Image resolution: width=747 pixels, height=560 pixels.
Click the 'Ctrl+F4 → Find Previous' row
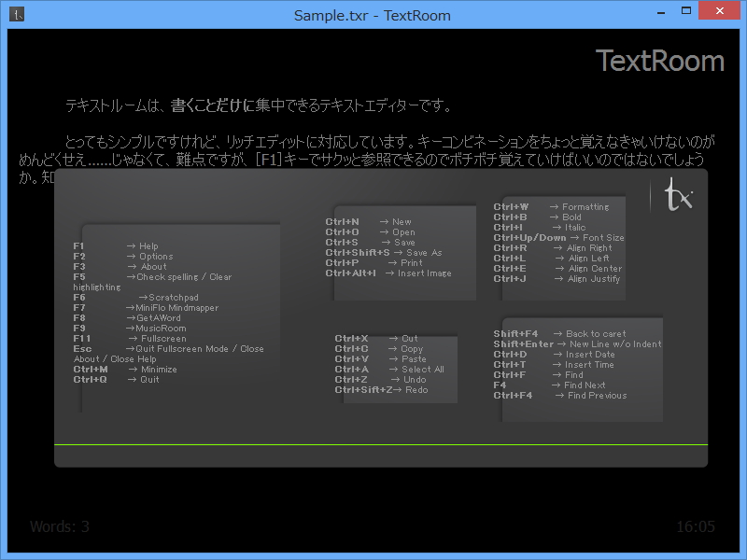560,395
